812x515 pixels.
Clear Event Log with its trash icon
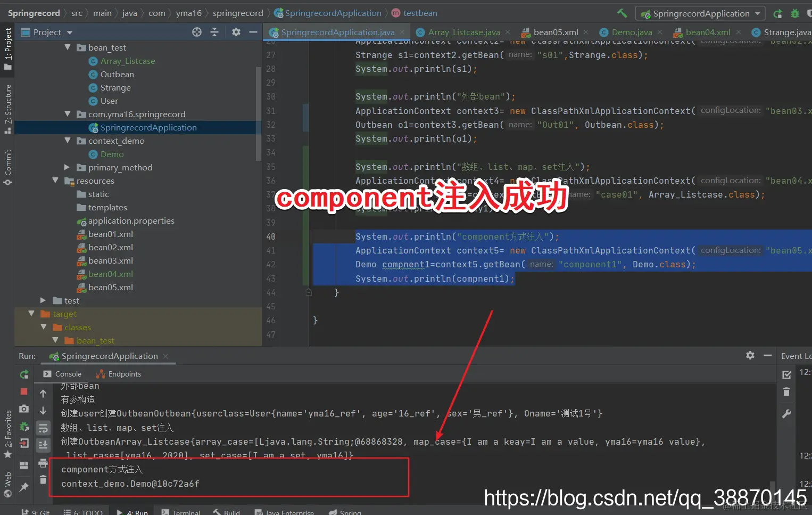click(786, 392)
